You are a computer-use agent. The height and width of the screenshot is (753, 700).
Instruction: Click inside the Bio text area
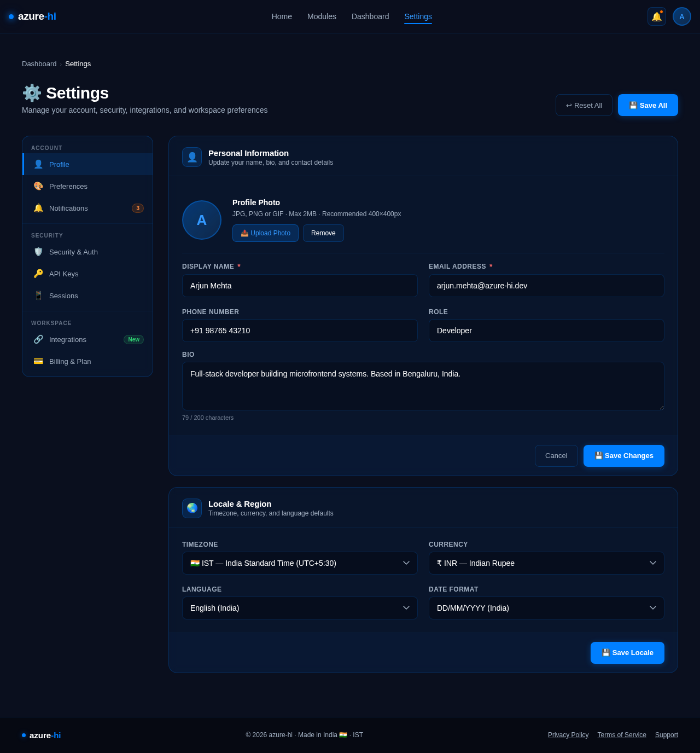pyautogui.click(x=423, y=386)
